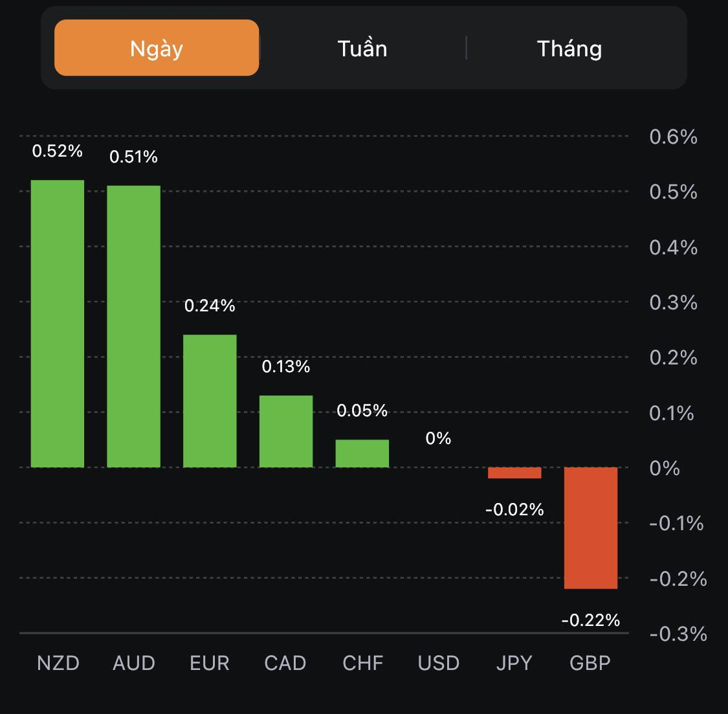Switch to the Tuần (Week) tab
This screenshot has width=728, height=714.
[362, 49]
